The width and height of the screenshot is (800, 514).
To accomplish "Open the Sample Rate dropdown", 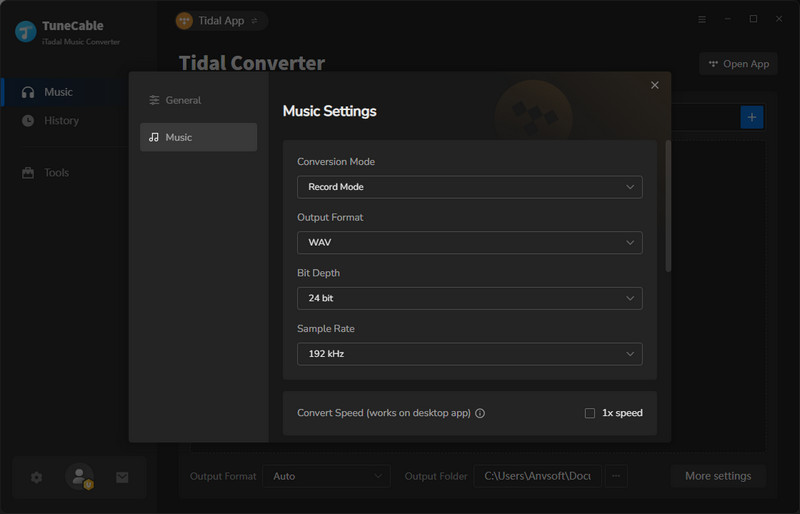I will 469,354.
